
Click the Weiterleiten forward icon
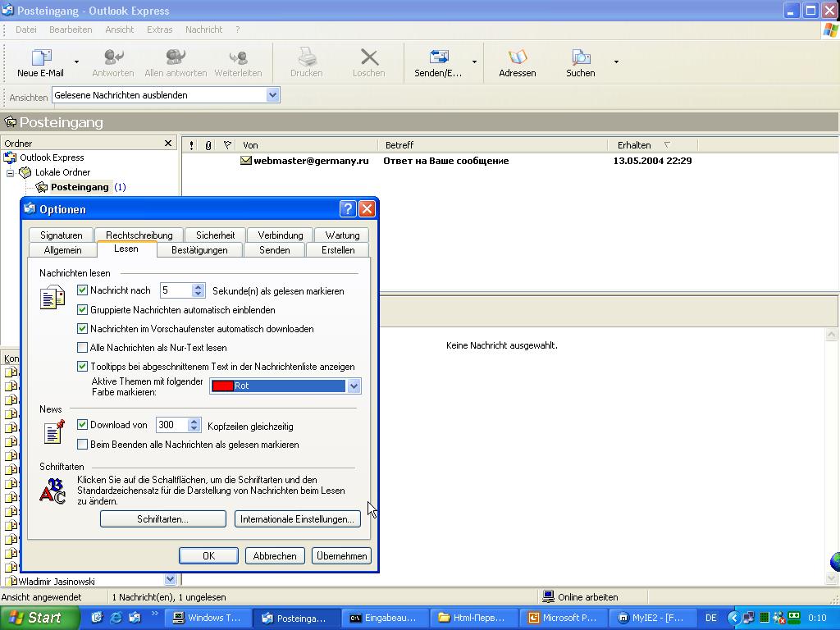click(238, 57)
